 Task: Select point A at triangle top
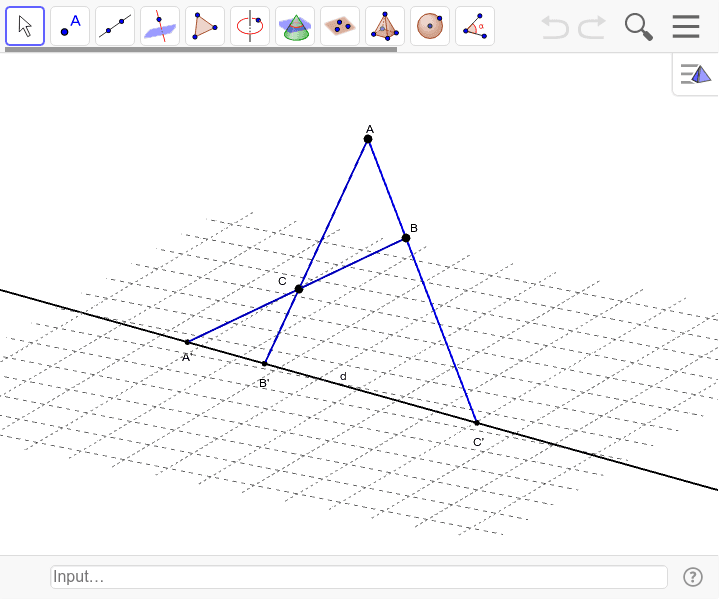pyautogui.click(x=368, y=139)
